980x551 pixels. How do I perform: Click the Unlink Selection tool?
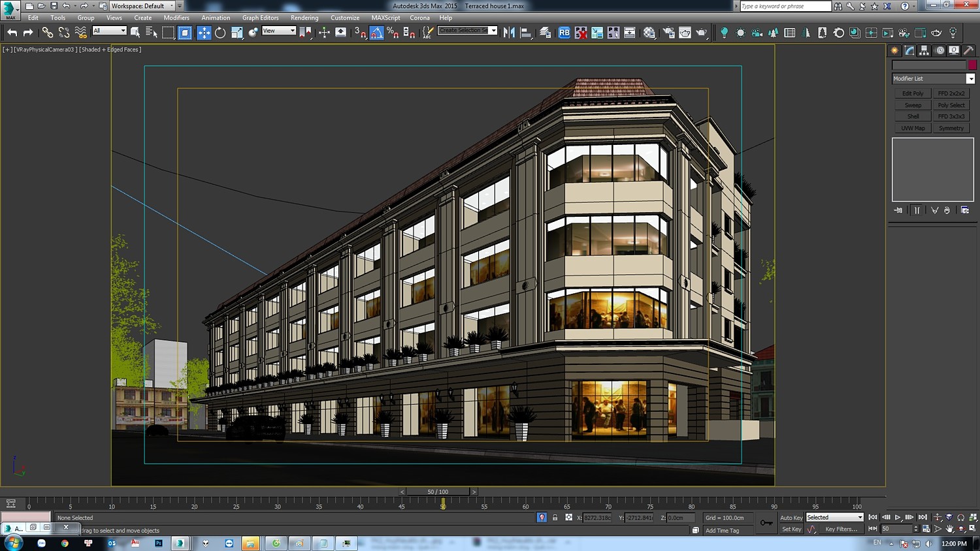[x=63, y=32]
